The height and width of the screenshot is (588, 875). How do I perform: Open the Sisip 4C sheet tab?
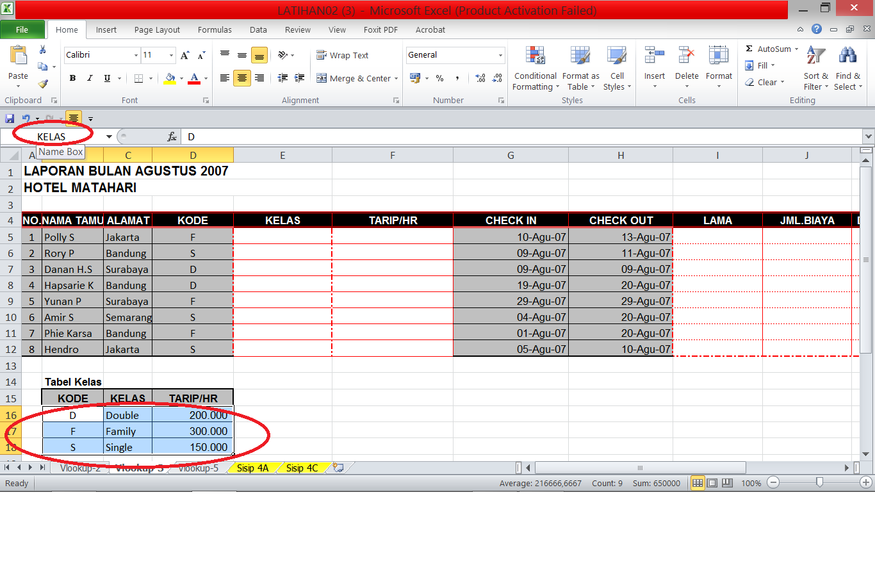(302, 468)
